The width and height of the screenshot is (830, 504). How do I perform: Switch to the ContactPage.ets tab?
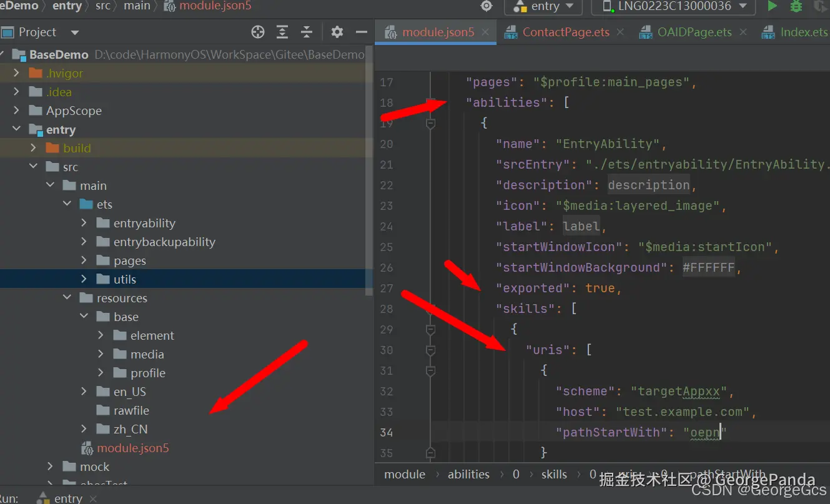(x=565, y=32)
